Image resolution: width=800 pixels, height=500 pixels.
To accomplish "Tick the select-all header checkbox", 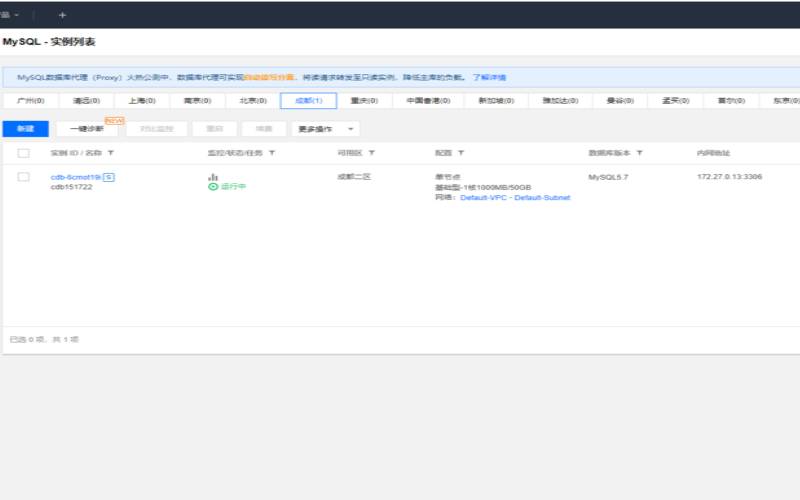I will [23, 153].
